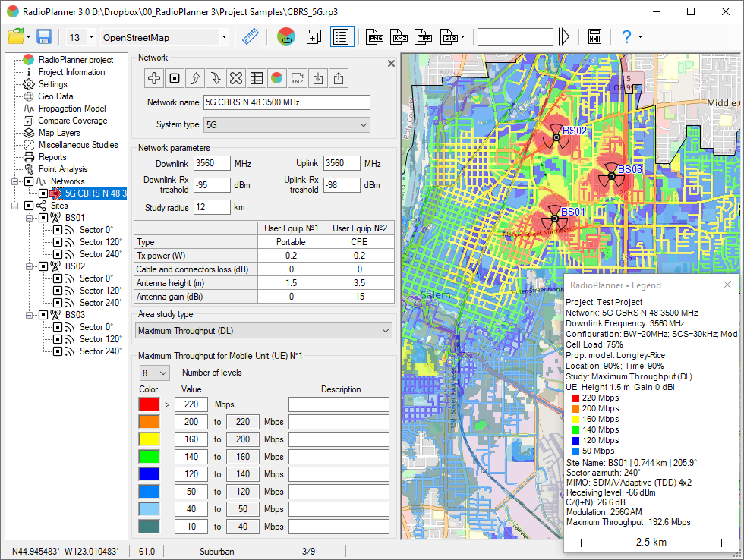
Task: Expand the Reports tree item
Action: coord(55,157)
